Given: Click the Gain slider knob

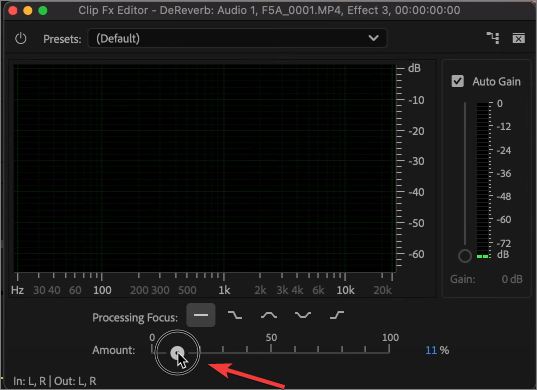Looking at the screenshot, I should click(465, 256).
